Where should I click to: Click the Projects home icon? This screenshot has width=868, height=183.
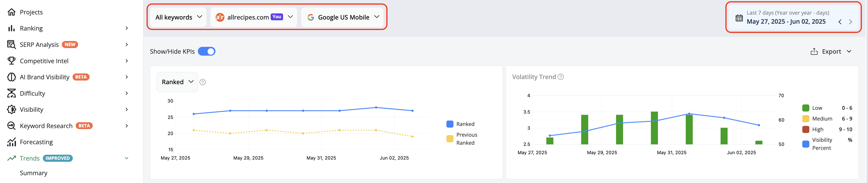click(x=11, y=12)
